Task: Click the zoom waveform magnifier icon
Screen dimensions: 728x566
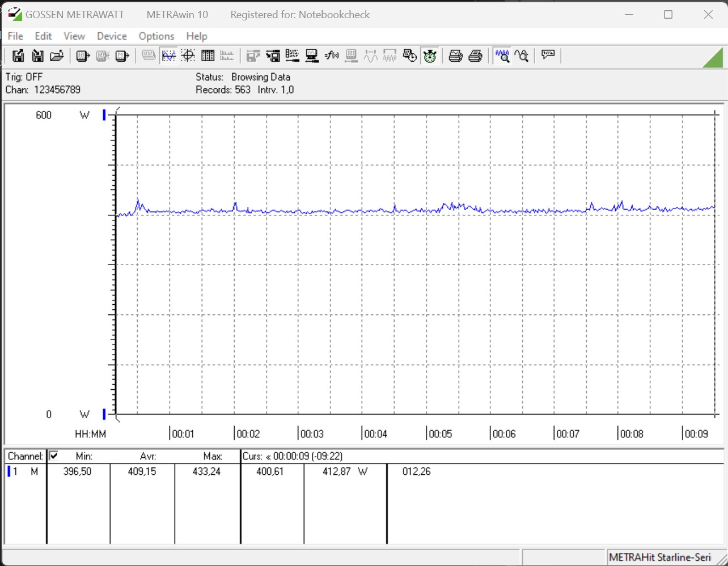Action: click(x=502, y=56)
